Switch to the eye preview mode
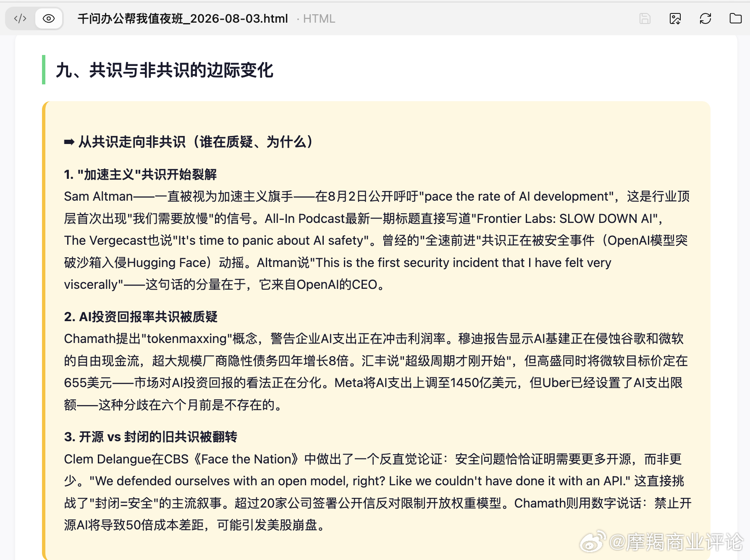This screenshot has width=750, height=560. pyautogui.click(x=49, y=18)
